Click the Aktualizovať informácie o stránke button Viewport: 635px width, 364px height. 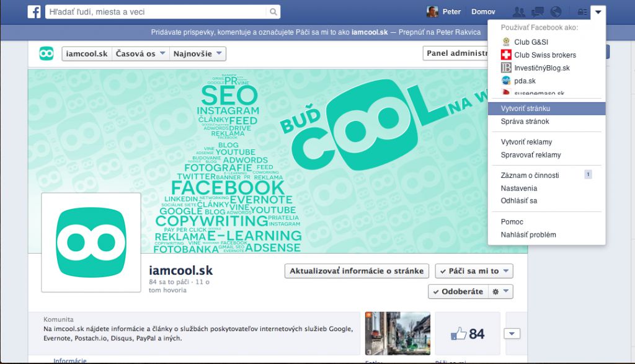[x=357, y=271]
